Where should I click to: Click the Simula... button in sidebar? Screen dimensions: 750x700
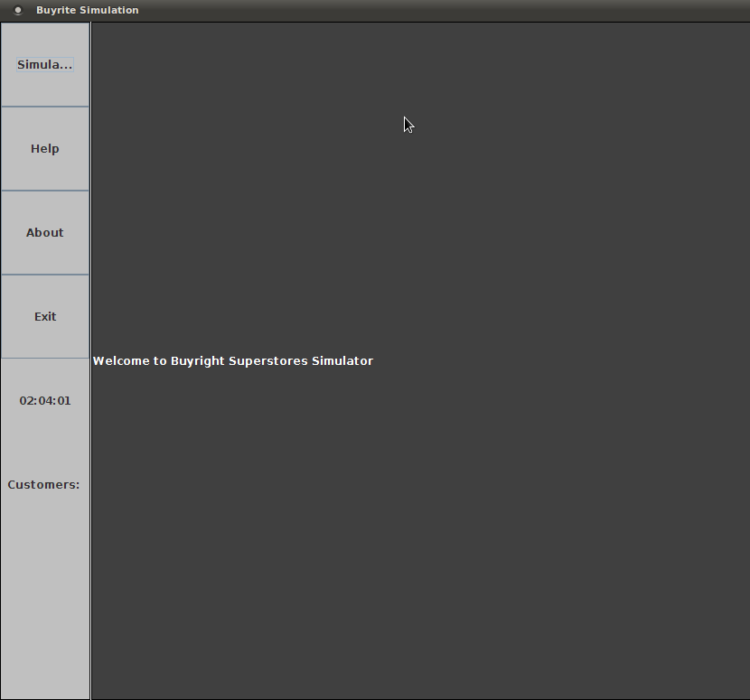point(45,65)
